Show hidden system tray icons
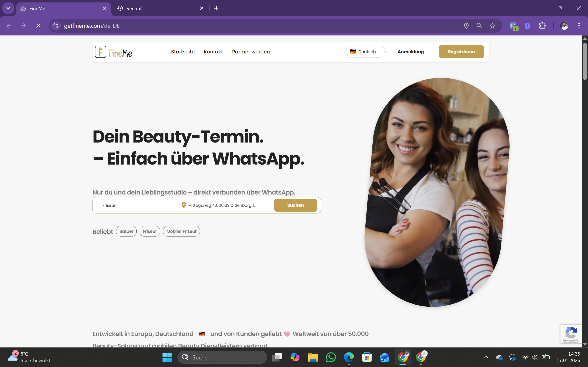 tap(486, 357)
